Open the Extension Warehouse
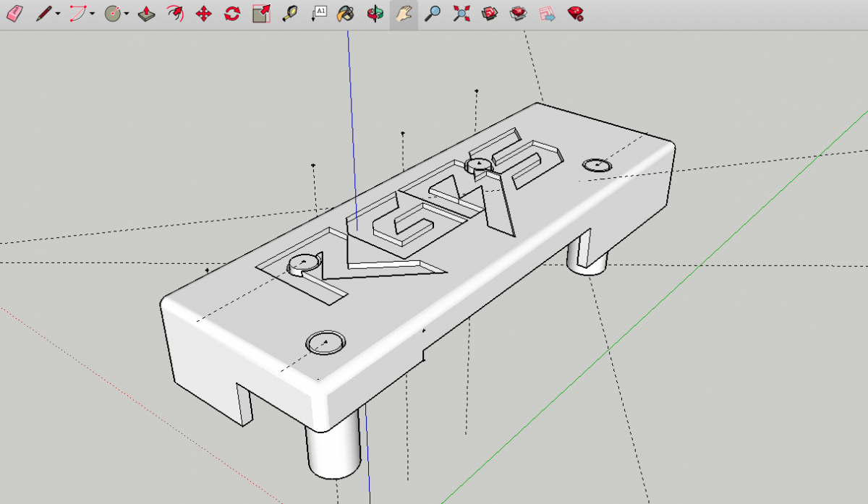Viewport: 868px width, 504px height. tap(518, 13)
